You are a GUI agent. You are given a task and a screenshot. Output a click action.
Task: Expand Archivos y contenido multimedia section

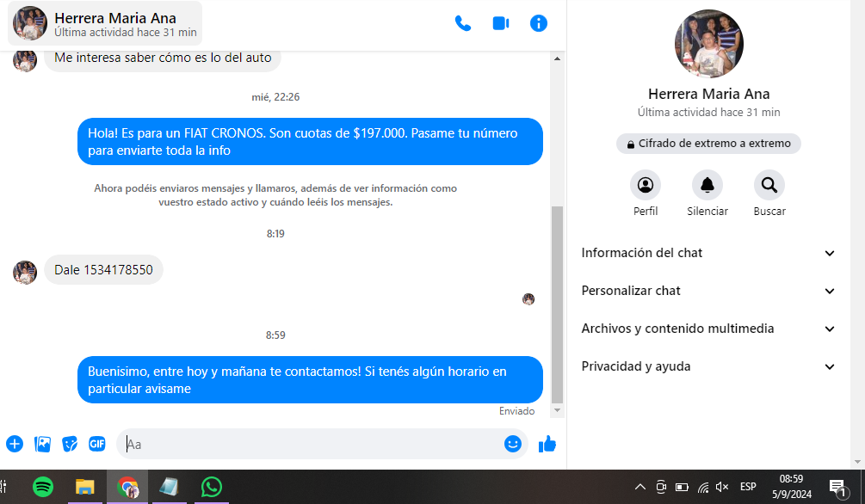click(706, 329)
